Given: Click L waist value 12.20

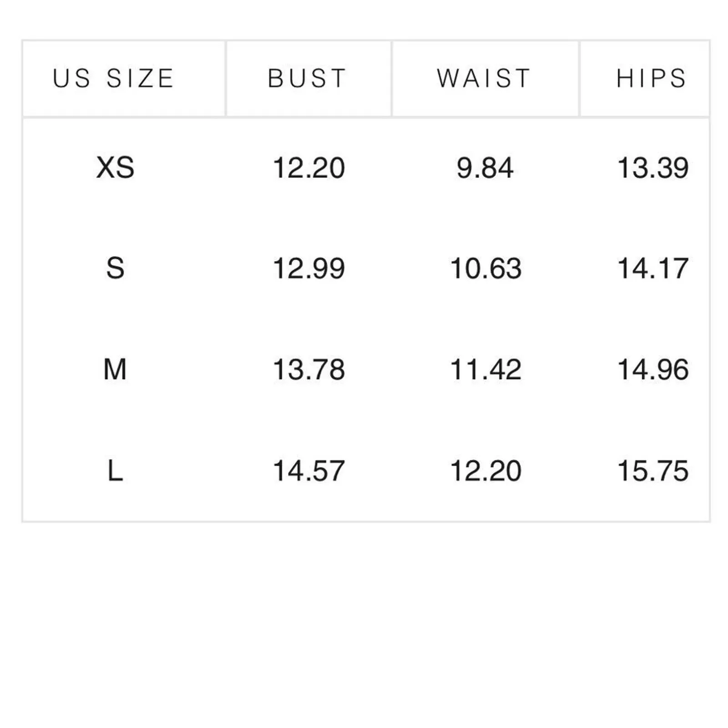Looking at the screenshot, I should [485, 470].
